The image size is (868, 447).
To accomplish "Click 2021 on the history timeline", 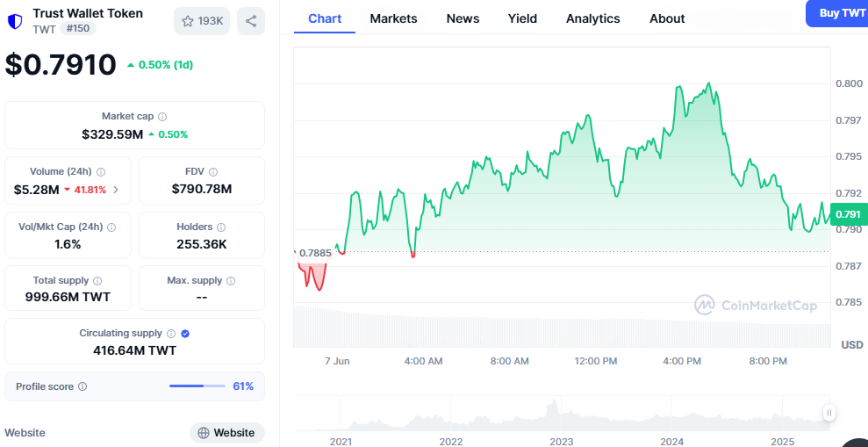I will click(341, 442).
